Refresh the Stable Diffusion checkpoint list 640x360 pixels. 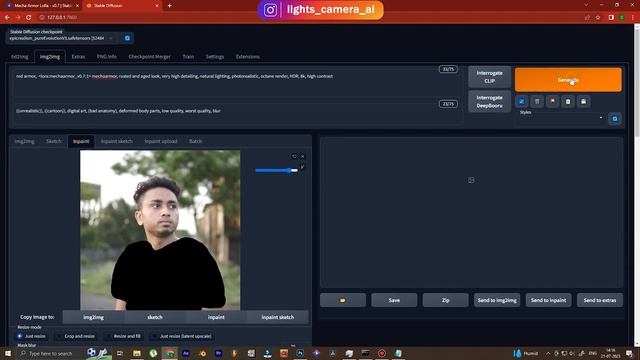[127, 38]
